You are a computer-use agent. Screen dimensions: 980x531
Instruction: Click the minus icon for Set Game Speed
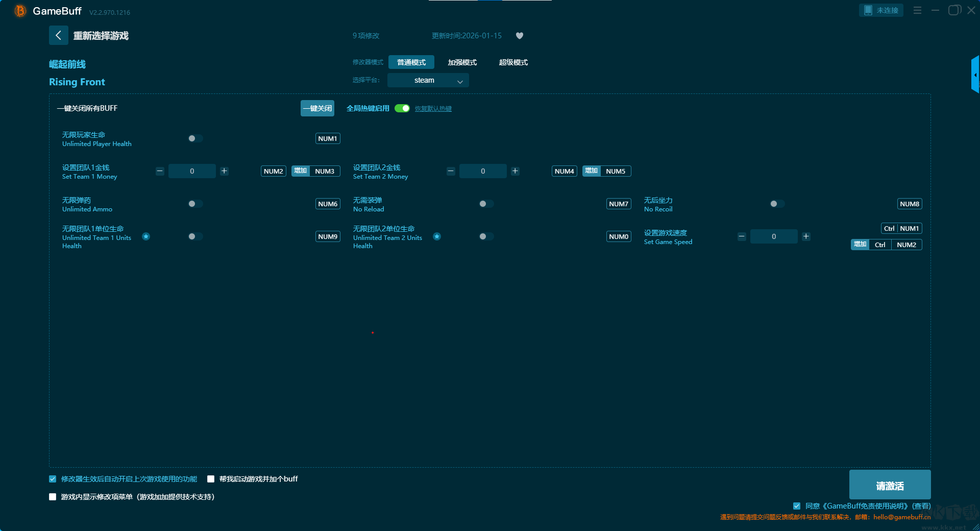[x=742, y=236]
